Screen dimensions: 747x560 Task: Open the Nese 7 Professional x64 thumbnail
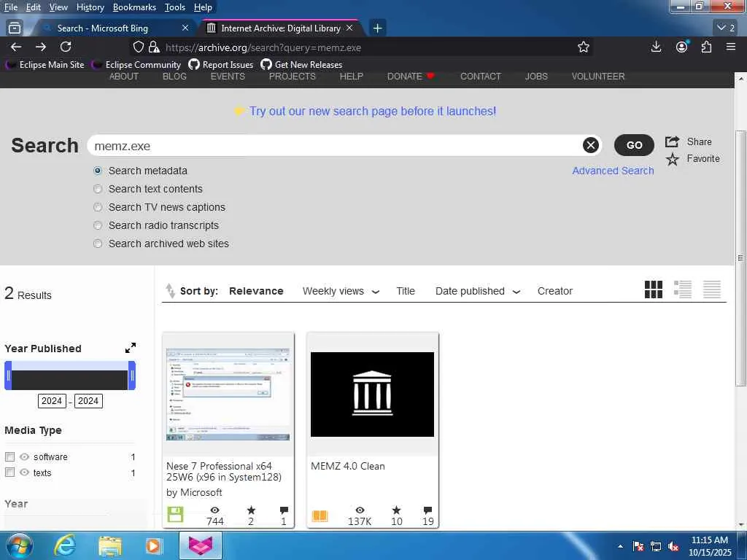[228, 394]
